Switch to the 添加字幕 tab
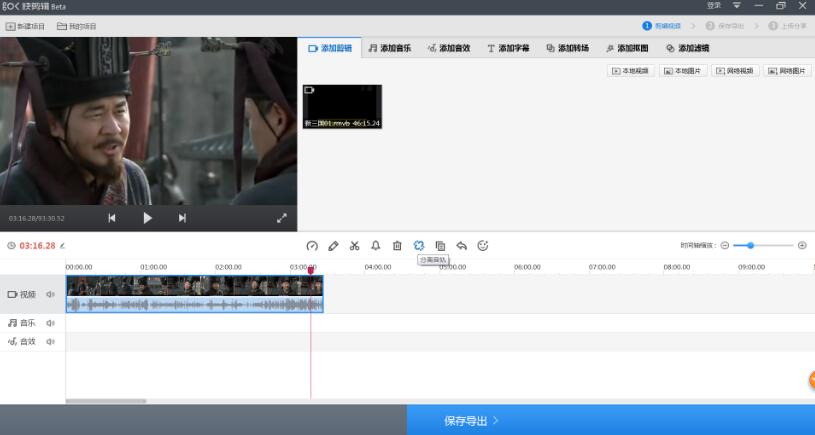The width and height of the screenshot is (815, 435). [508, 48]
